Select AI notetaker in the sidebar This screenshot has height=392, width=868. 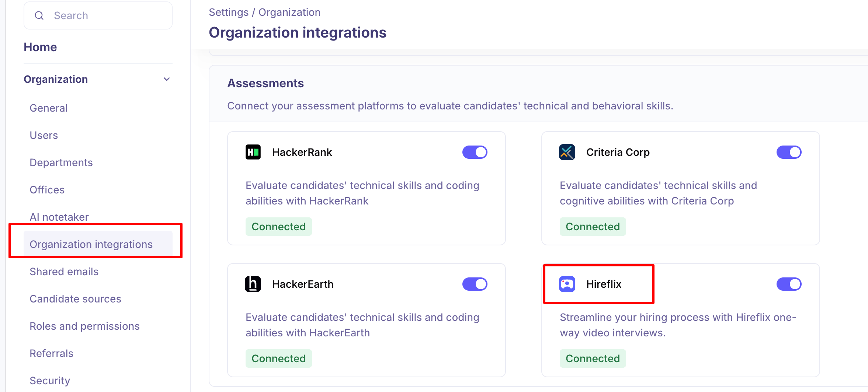[59, 217]
